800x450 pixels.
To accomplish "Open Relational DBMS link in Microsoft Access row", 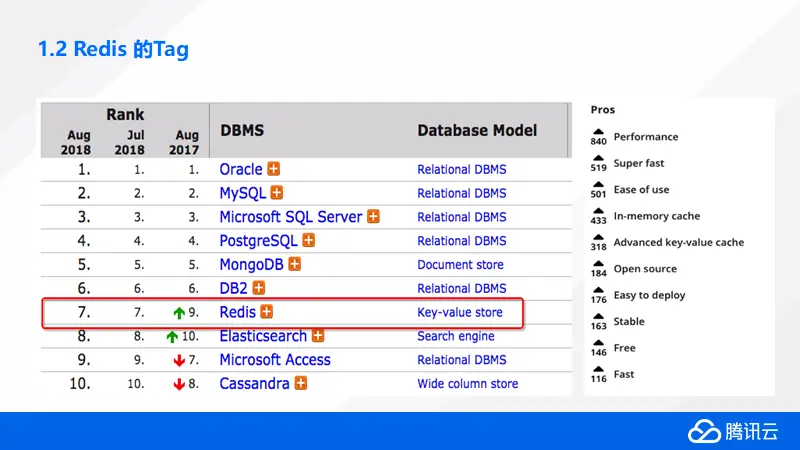I will 462,360.
